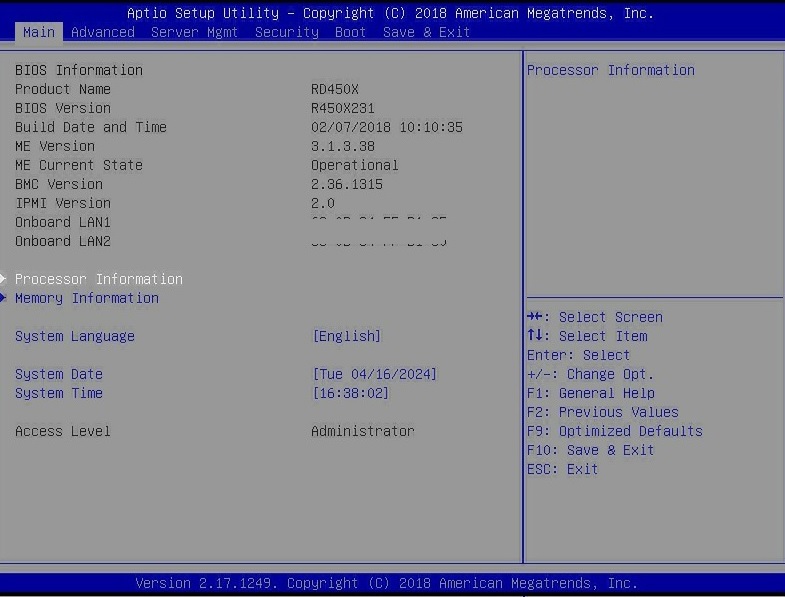Open the Server Mgmt tab
This screenshot has width=785, height=597.
[194, 33]
